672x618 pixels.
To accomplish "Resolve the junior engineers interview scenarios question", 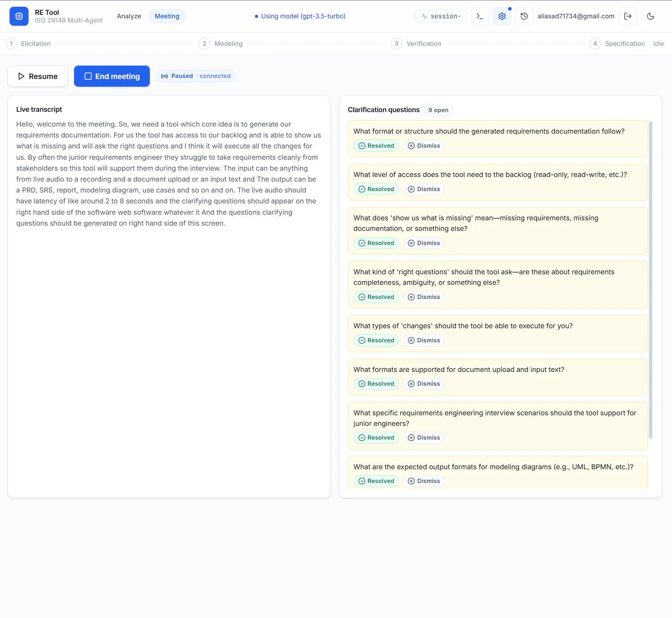I will pos(376,438).
